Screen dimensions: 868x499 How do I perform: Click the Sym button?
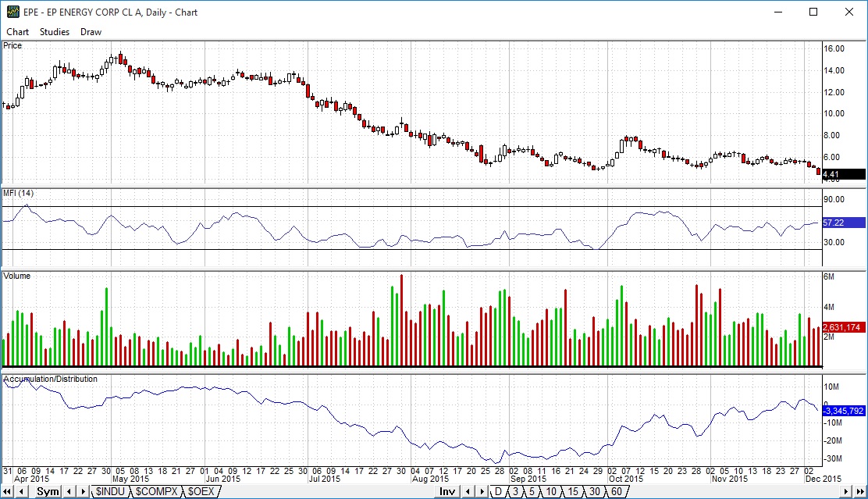pos(48,492)
